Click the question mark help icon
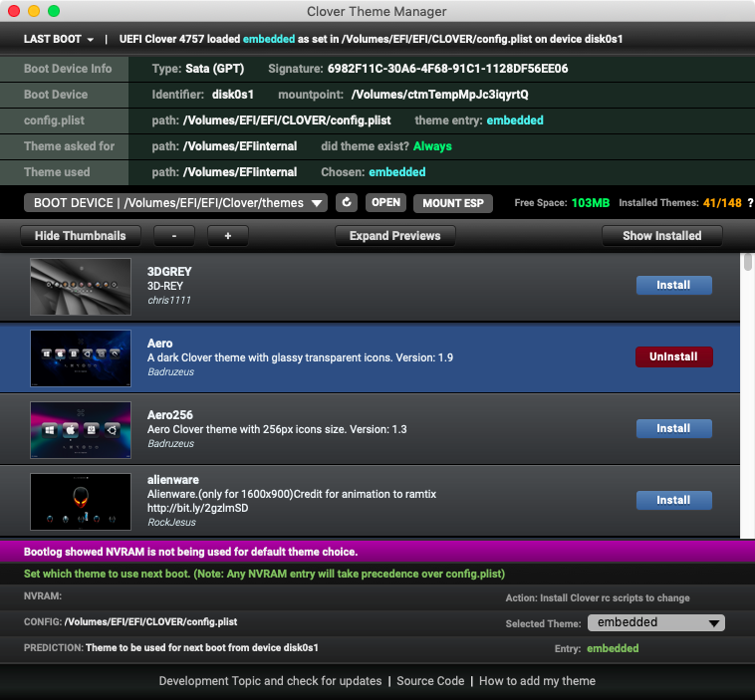 [x=750, y=203]
